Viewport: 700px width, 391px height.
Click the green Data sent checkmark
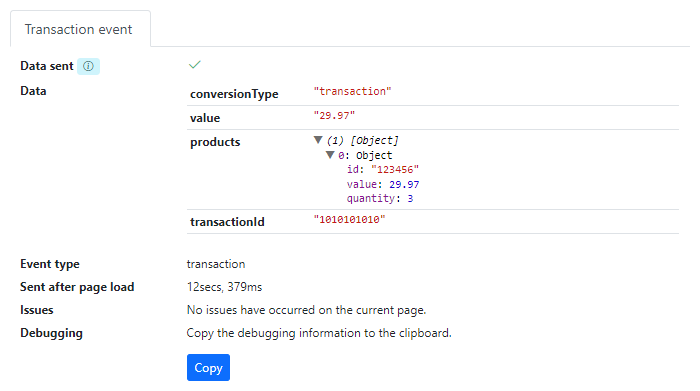pos(195,65)
